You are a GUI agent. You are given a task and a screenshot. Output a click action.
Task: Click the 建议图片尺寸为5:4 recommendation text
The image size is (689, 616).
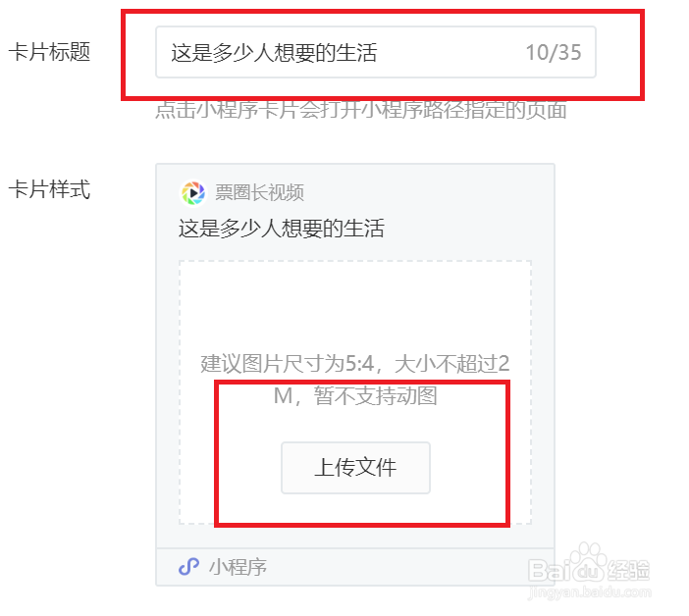pos(288,364)
